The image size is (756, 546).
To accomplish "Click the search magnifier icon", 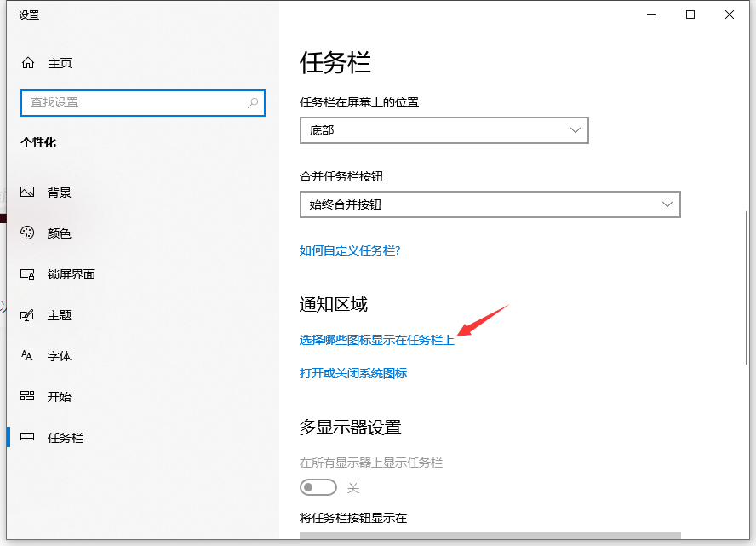I will coord(253,103).
